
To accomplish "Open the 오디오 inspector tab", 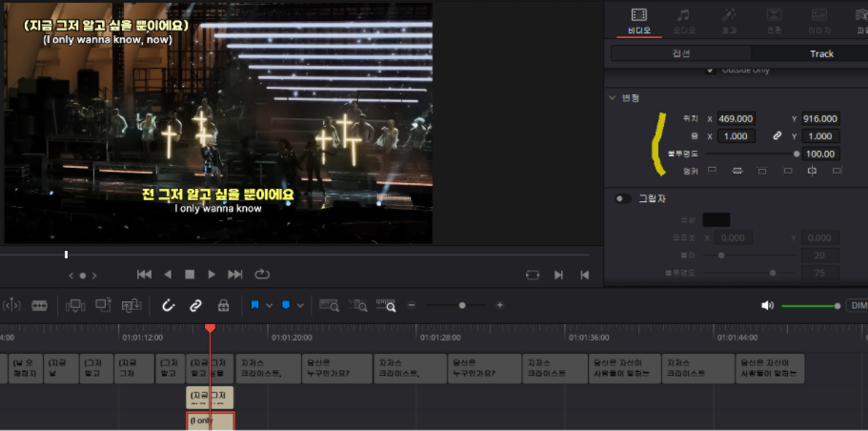I will (x=684, y=20).
